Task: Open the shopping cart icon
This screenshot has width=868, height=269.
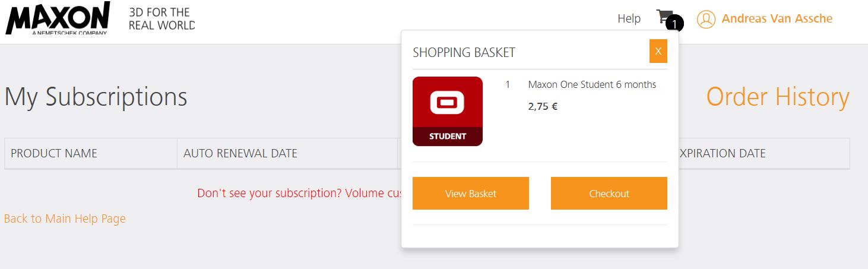Action: [x=664, y=17]
